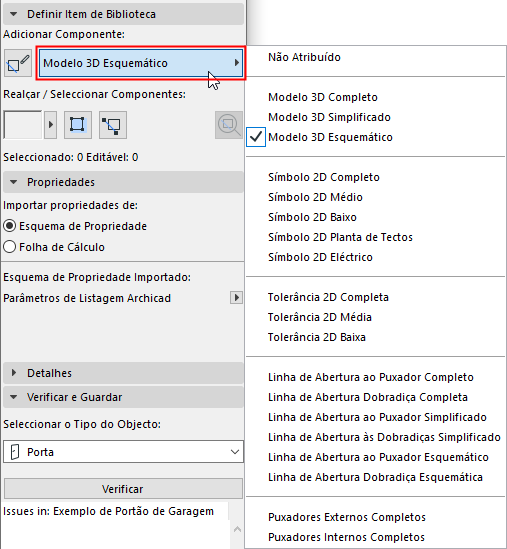This screenshot has width=507, height=549.
Task: Click the add component pencil icon
Action: (18, 63)
